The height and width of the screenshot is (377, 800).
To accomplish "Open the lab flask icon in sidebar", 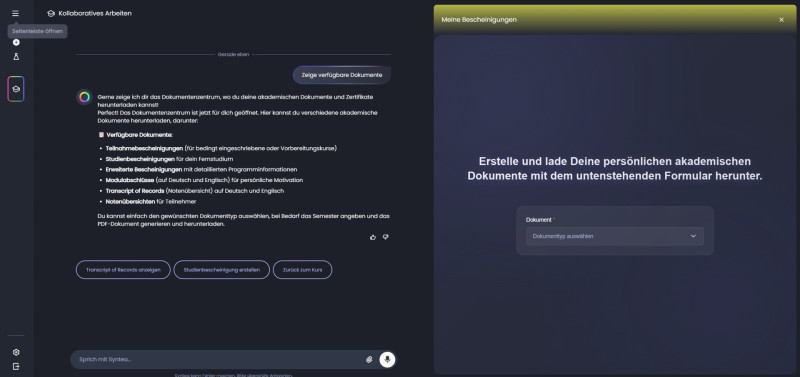I will [x=16, y=57].
